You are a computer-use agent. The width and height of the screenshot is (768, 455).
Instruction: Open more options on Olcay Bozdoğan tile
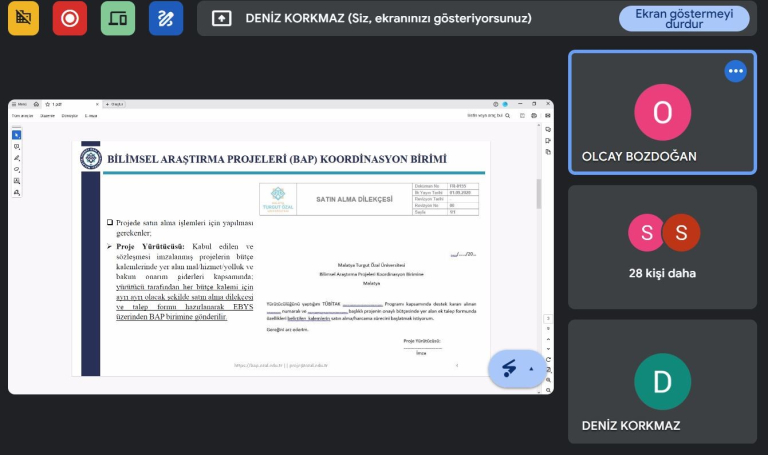735,71
